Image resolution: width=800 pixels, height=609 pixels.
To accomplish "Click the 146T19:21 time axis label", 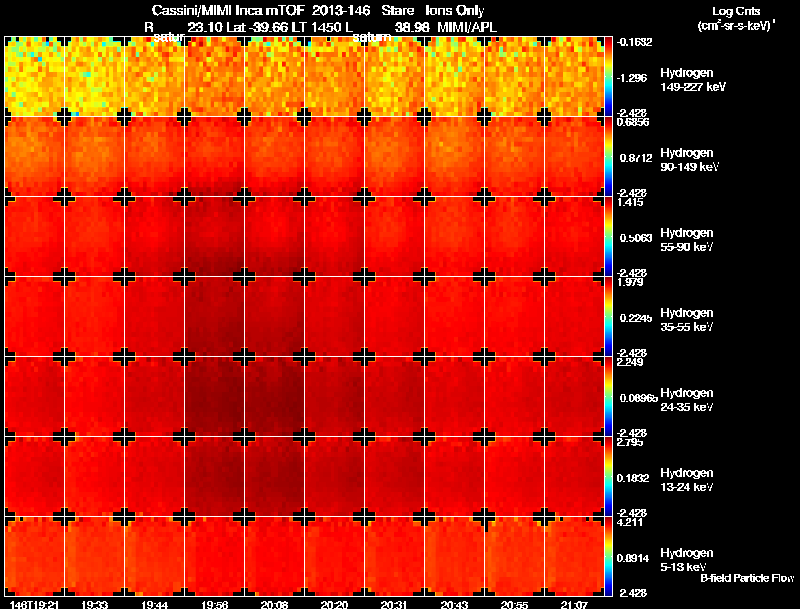I will pos(34,604).
